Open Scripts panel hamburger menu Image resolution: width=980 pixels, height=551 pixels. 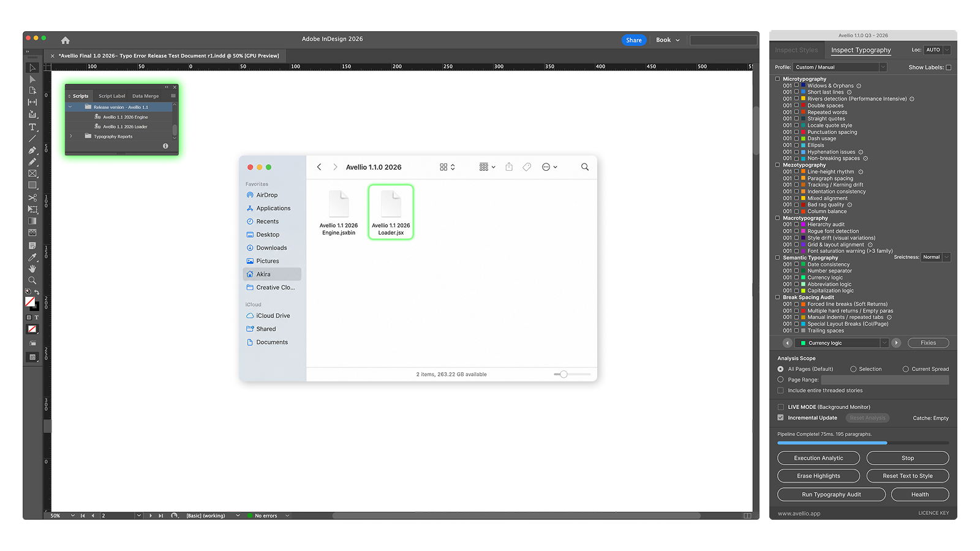173,96
